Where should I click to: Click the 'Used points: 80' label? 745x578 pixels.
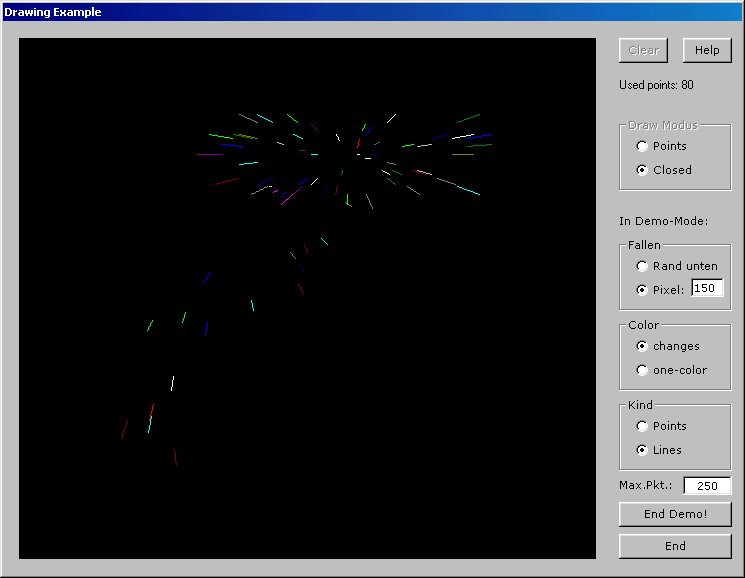(656, 85)
